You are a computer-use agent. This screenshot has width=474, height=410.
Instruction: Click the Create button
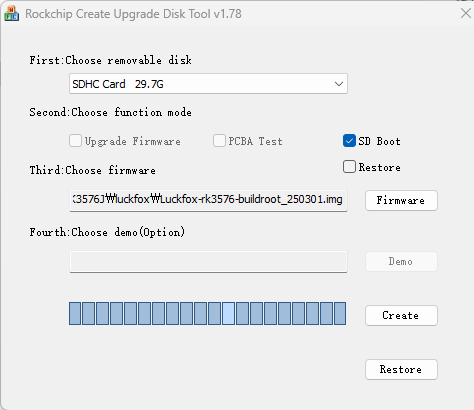(x=401, y=315)
